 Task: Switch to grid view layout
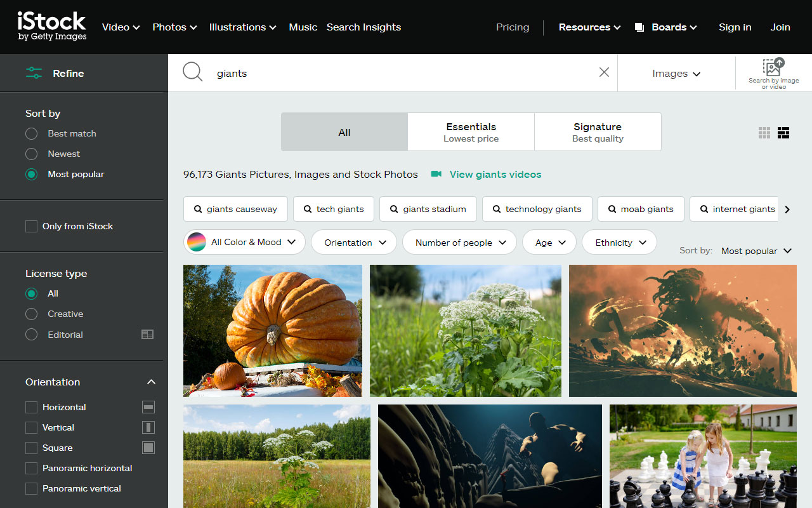[764, 133]
